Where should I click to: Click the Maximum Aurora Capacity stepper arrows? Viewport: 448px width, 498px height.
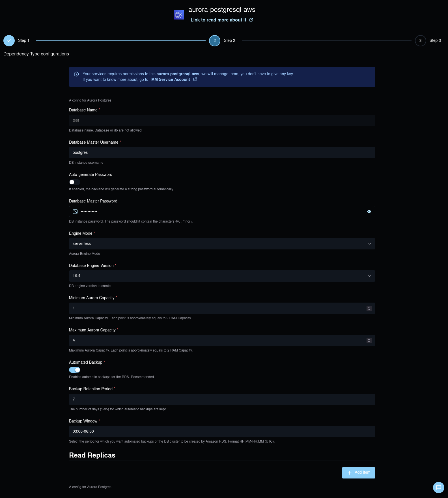click(x=369, y=340)
